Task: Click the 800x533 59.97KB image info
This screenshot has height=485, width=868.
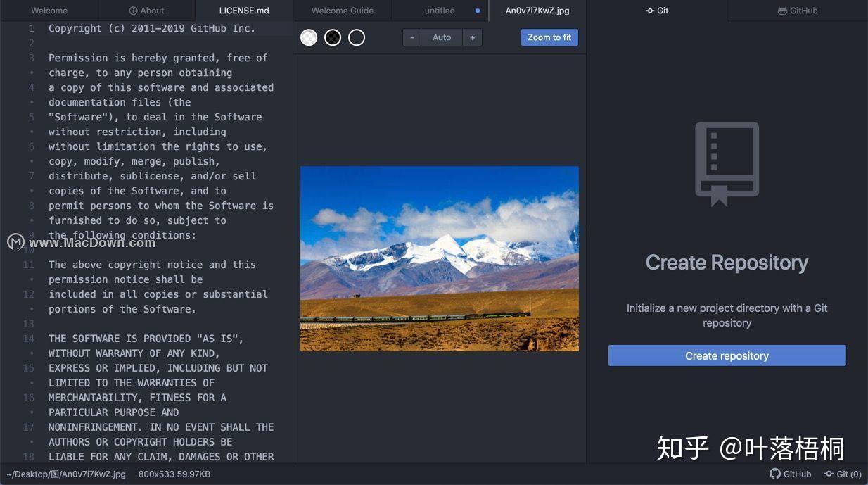Action: 174,474
